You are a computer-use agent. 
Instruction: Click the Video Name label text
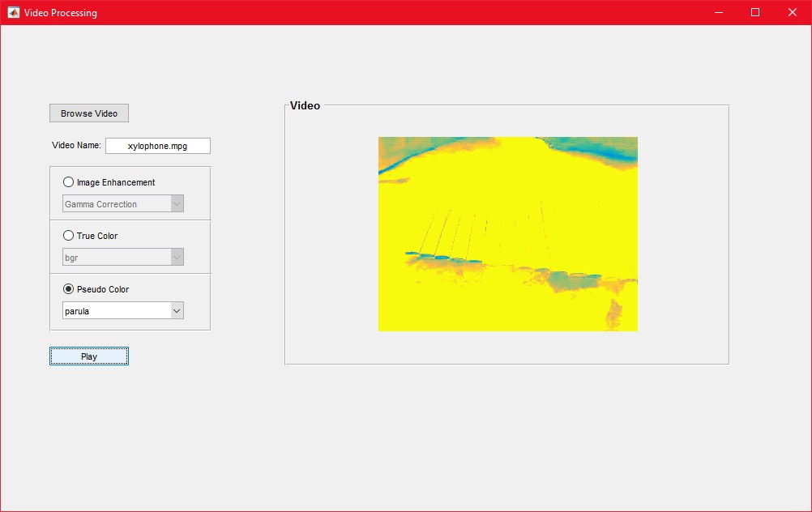(x=76, y=146)
